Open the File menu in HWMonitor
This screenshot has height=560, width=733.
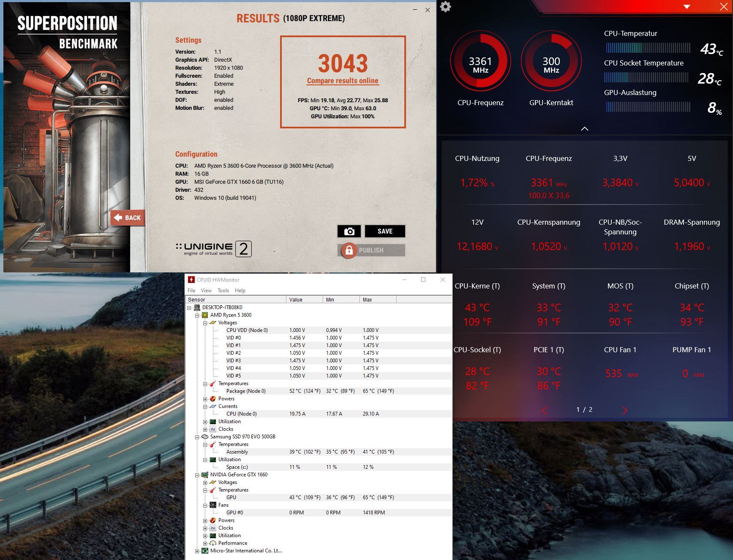pyautogui.click(x=191, y=291)
